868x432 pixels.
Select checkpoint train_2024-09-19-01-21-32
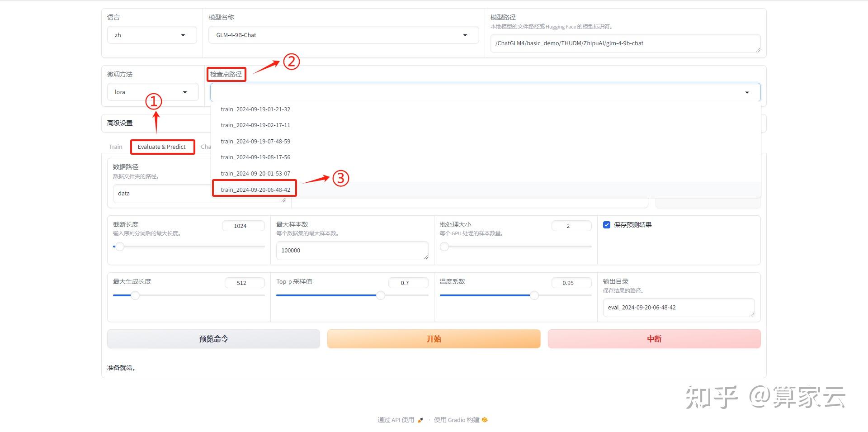(255, 109)
